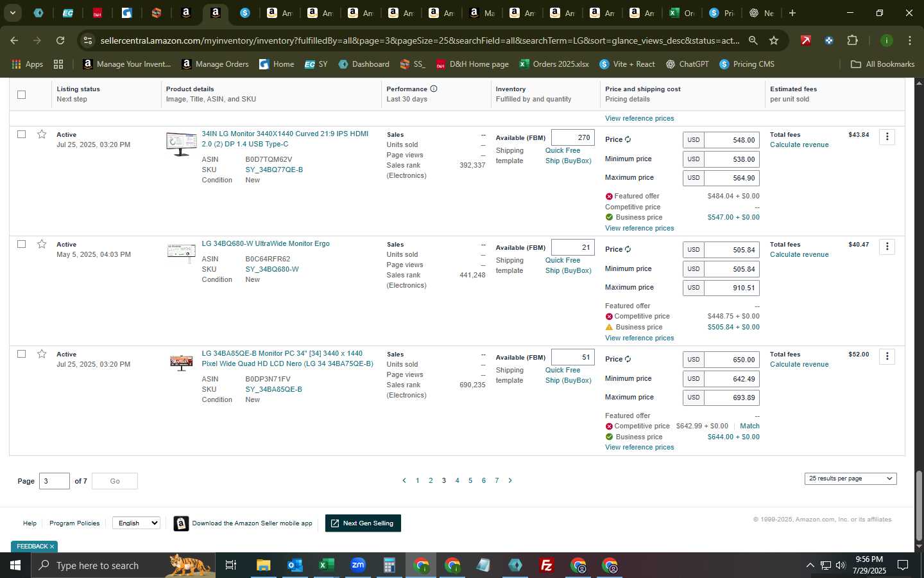The image size is (924, 578).
Task: Refresh price icon for the 505.84 listing
Action: pos(628,249)
